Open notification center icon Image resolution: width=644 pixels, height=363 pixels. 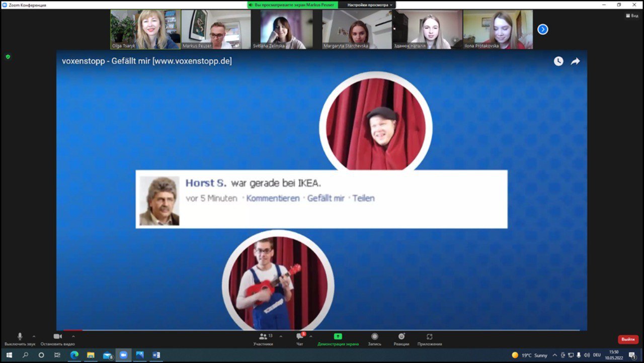(632, 355)
